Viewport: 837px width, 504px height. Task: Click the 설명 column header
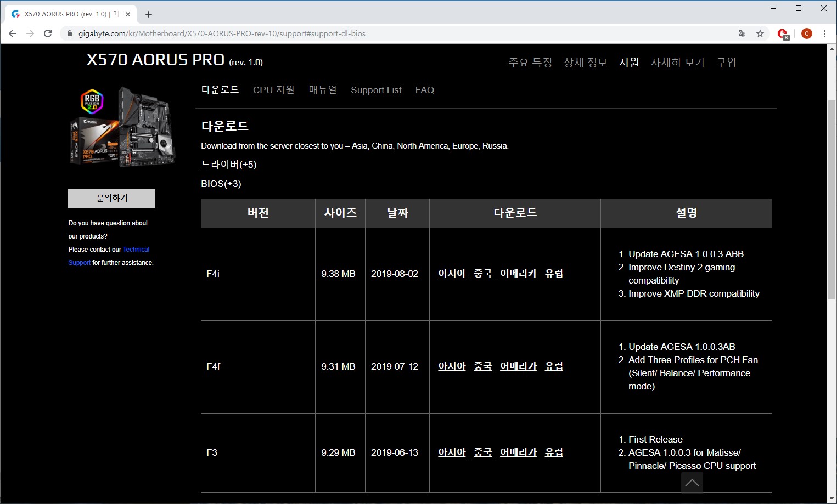[x=686, y=213]
